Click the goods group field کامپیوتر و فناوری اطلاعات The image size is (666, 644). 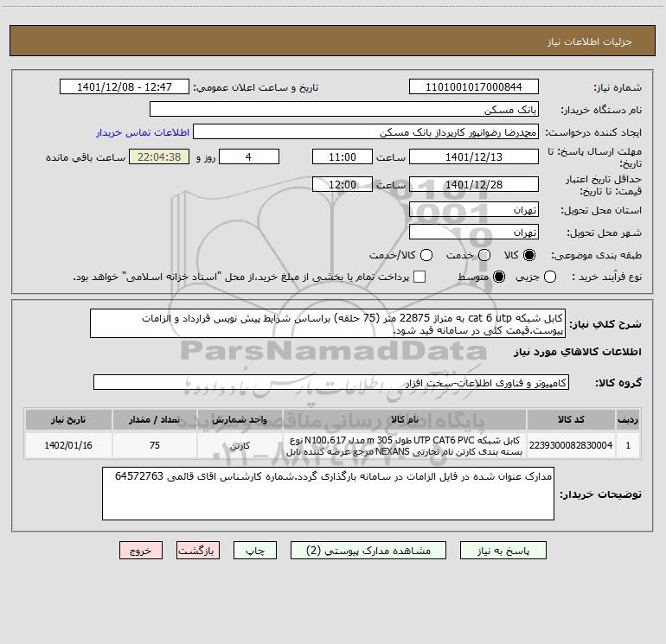pyautogui.click(x=331, y=382)
